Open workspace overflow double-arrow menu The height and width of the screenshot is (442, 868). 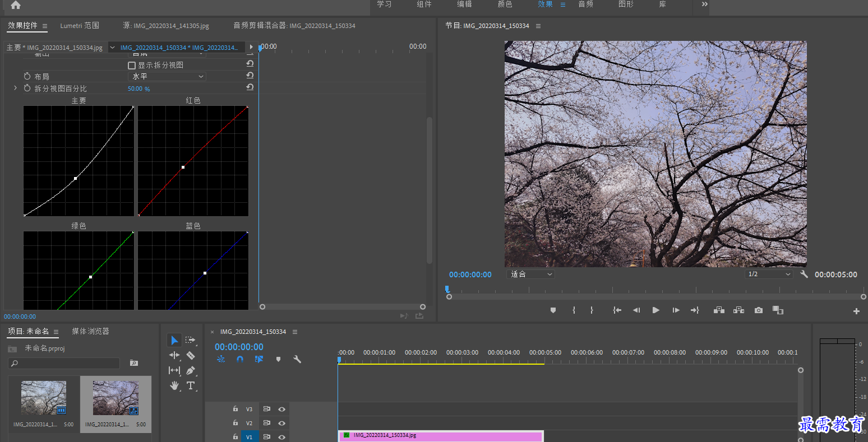click(x=705, y=4)
